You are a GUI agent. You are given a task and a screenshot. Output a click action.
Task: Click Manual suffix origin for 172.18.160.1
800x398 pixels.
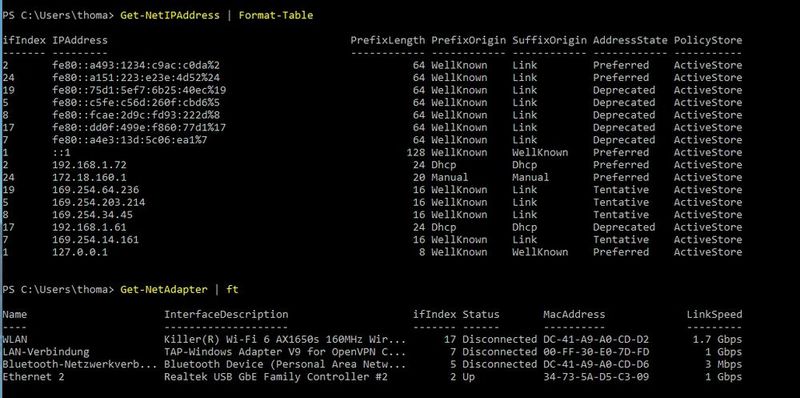tap(531, 178)
